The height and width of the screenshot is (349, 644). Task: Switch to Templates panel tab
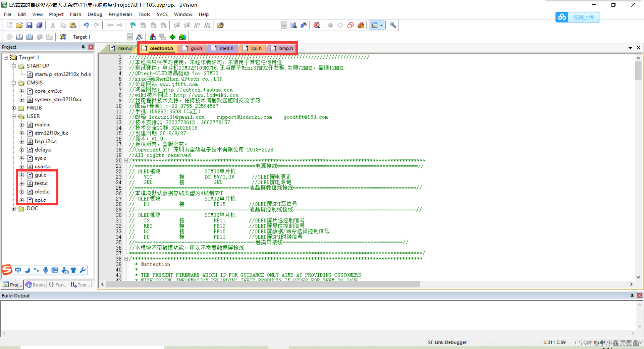[x=80, y=285]
